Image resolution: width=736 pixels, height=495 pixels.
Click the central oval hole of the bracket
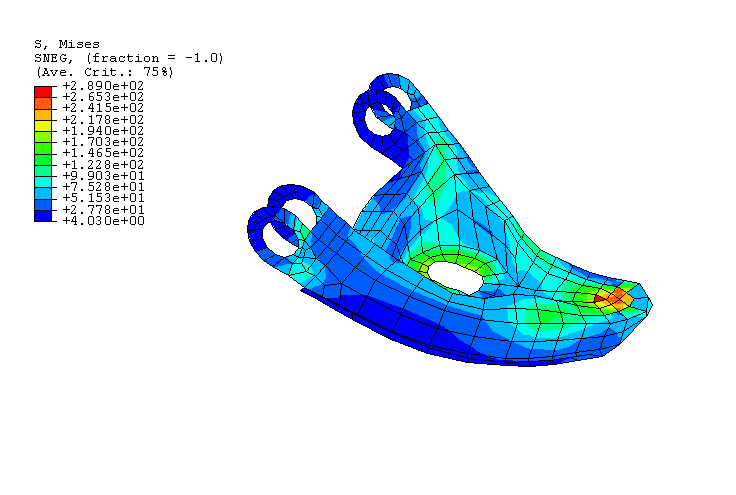[458, 276]
